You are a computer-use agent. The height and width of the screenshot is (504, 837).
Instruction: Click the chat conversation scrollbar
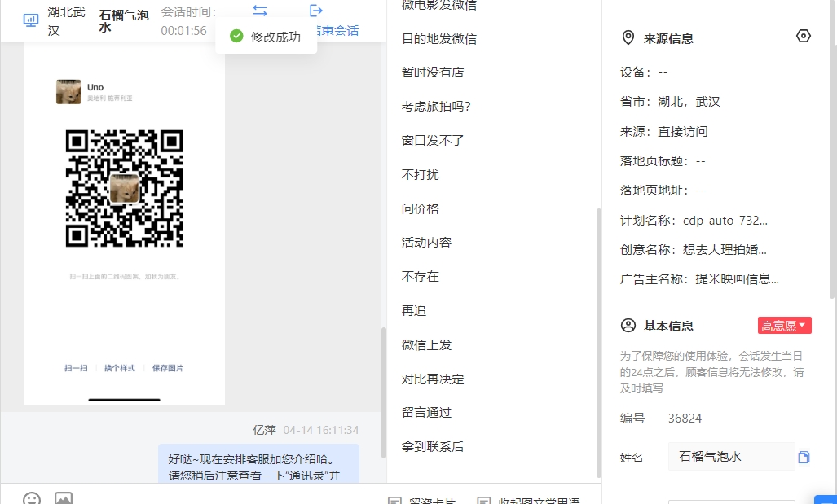click(383, 392)
